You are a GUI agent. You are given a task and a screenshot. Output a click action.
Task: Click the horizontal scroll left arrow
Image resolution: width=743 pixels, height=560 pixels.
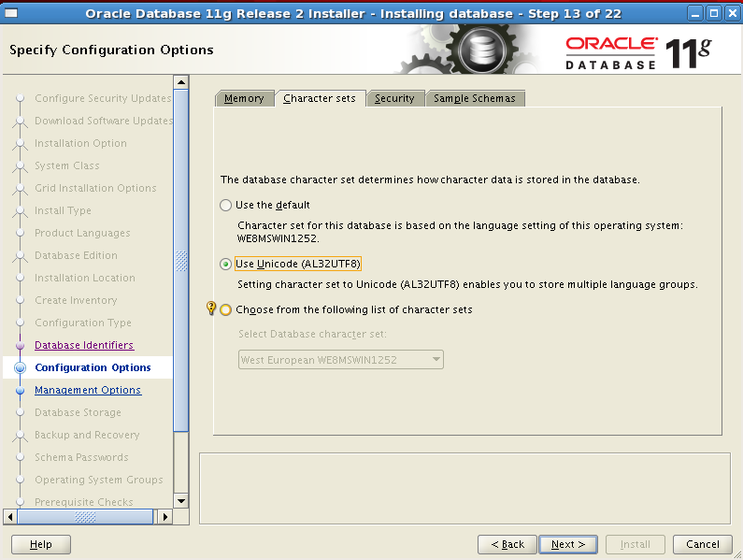10,516
